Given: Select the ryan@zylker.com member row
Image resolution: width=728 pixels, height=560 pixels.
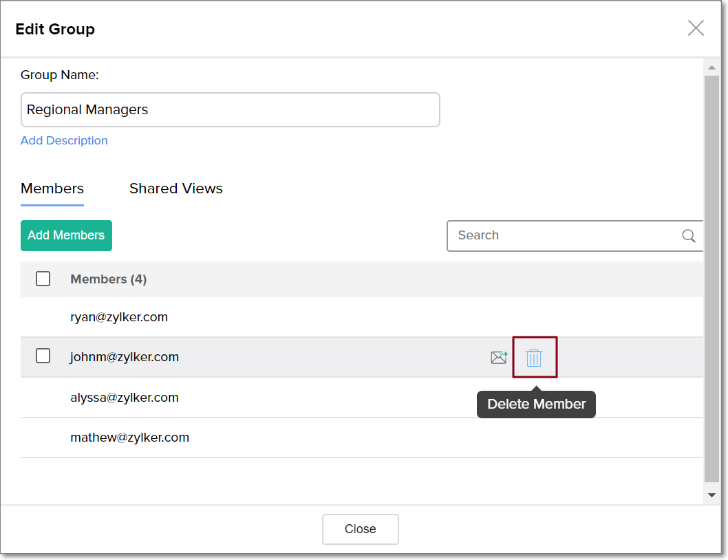Looking at the screenshot, I should (119, 317).
